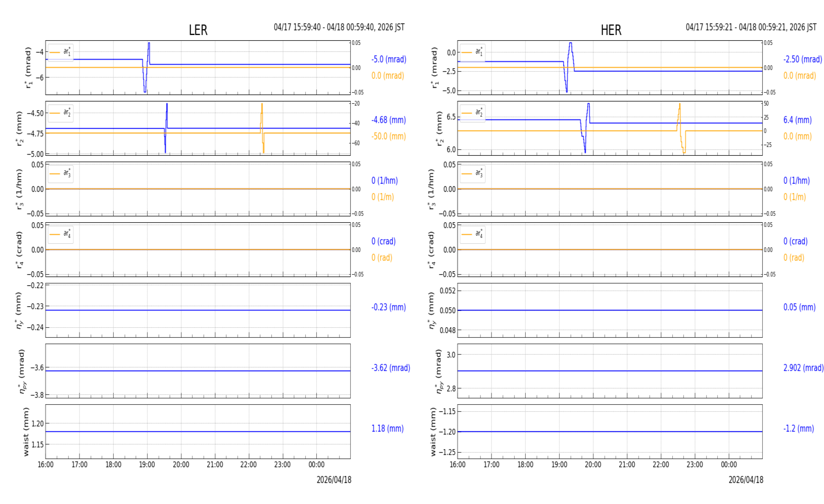
Task: Click the blue -5.0 (mrad) value in LER
Action: click(389, 60)
